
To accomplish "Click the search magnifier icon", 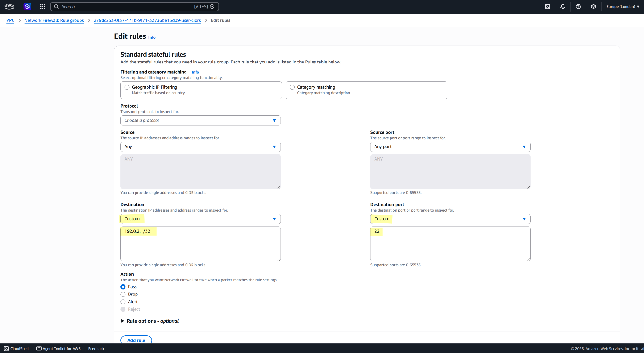I will 57,7.
